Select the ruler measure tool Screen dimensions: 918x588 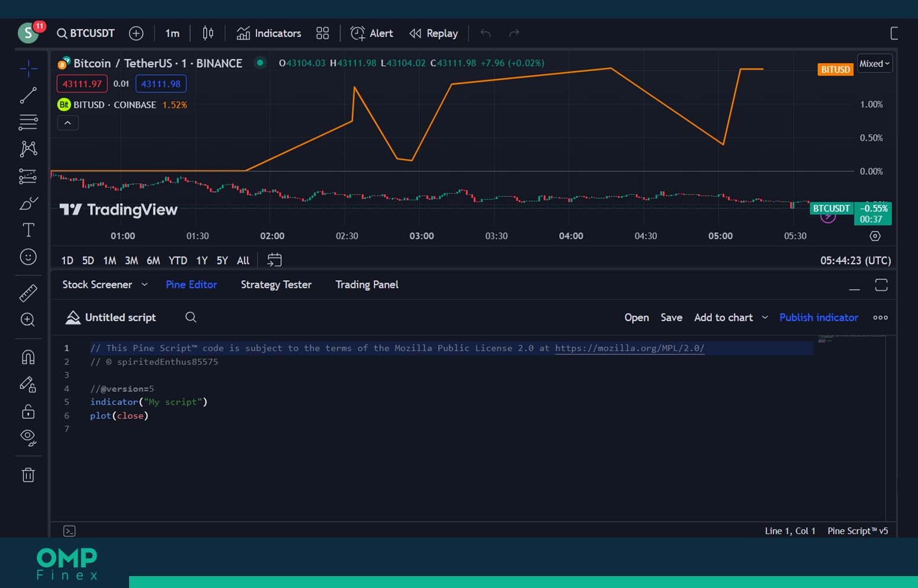(28, 293)
